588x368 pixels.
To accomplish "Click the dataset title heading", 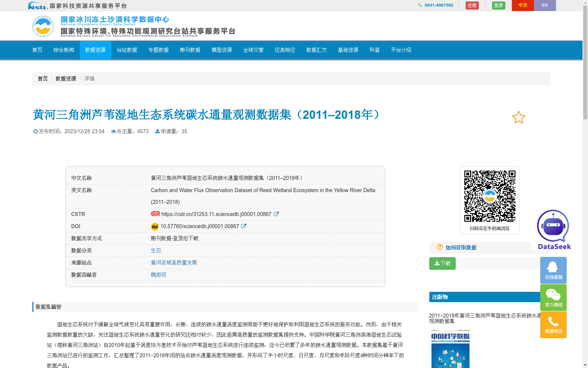I will tap(208, 115).
